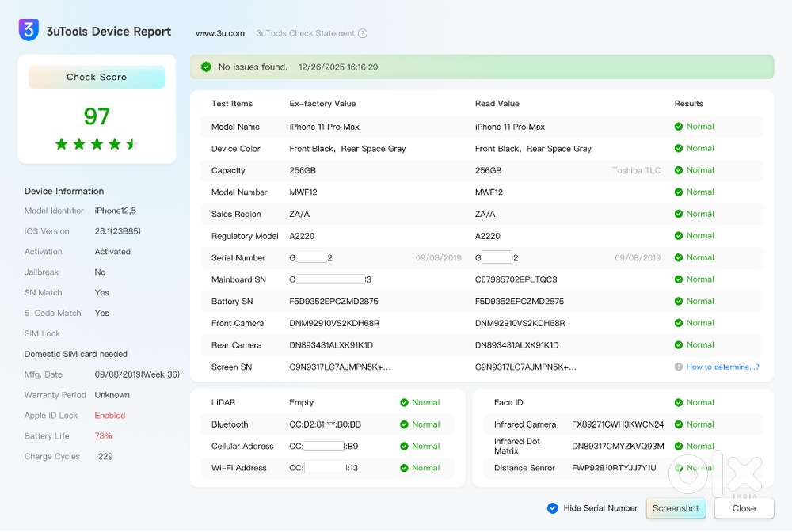Open the 3uTools Check Statement link
This screenshot has width=792, height=532.
tap(305, 33)
